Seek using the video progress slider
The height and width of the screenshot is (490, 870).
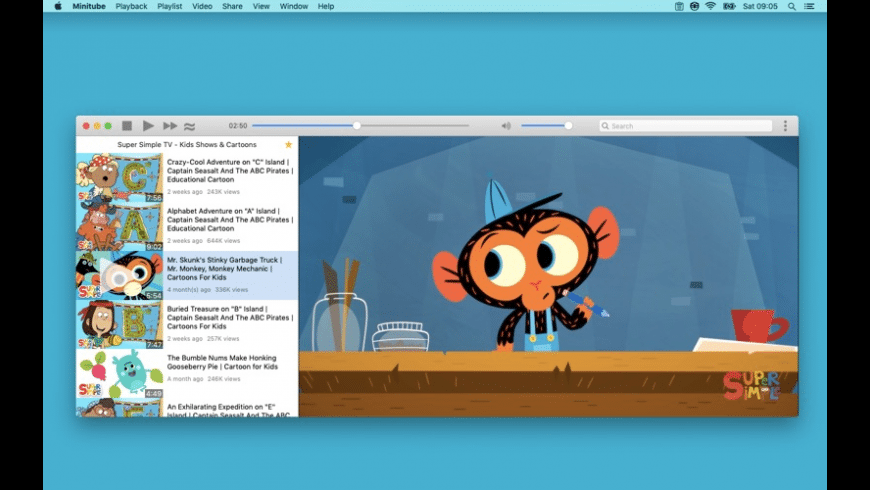360,125
